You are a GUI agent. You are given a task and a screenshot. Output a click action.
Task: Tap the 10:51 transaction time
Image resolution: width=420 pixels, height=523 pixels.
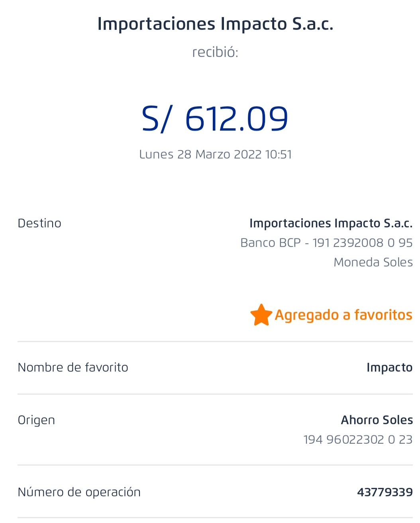pyautogui.click(x=279, y=155)
